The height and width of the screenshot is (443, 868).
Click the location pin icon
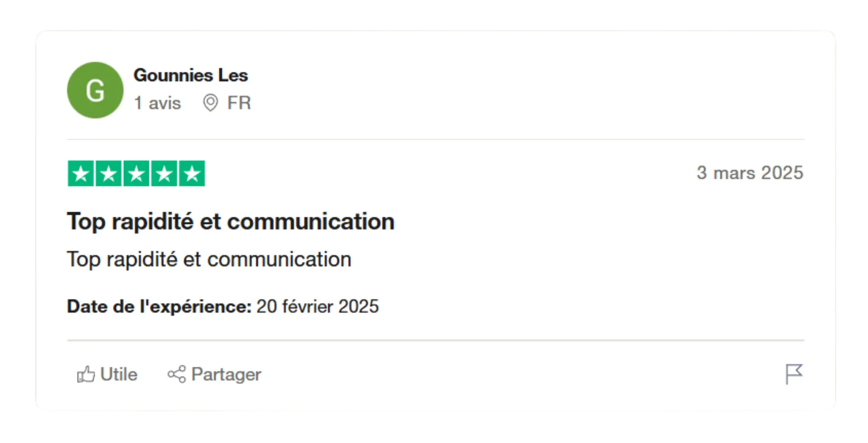210,103
